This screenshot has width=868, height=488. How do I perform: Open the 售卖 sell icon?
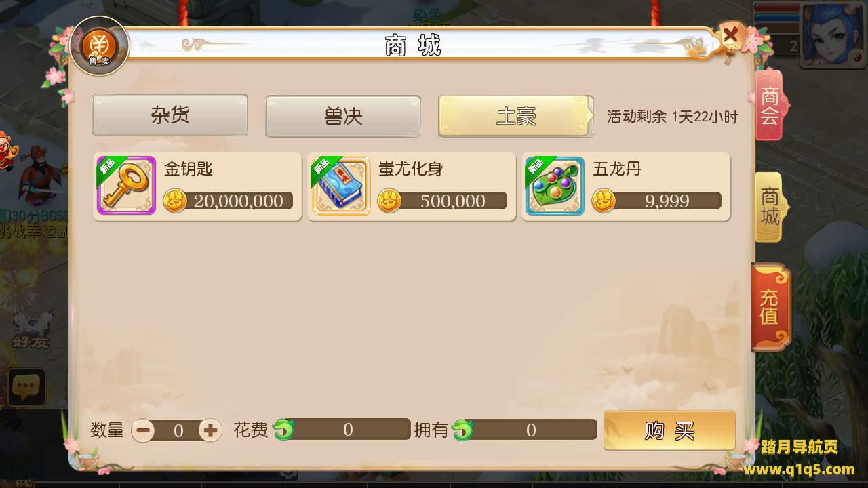click(x=100, y=46)
